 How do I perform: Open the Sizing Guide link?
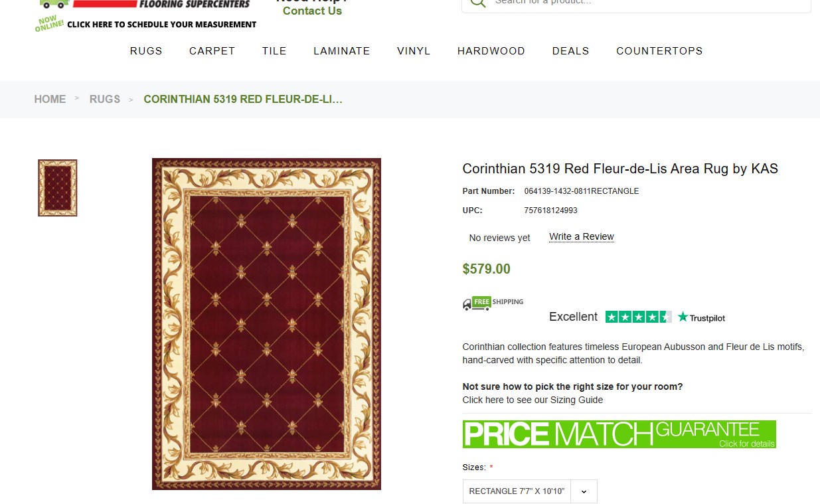533,400
